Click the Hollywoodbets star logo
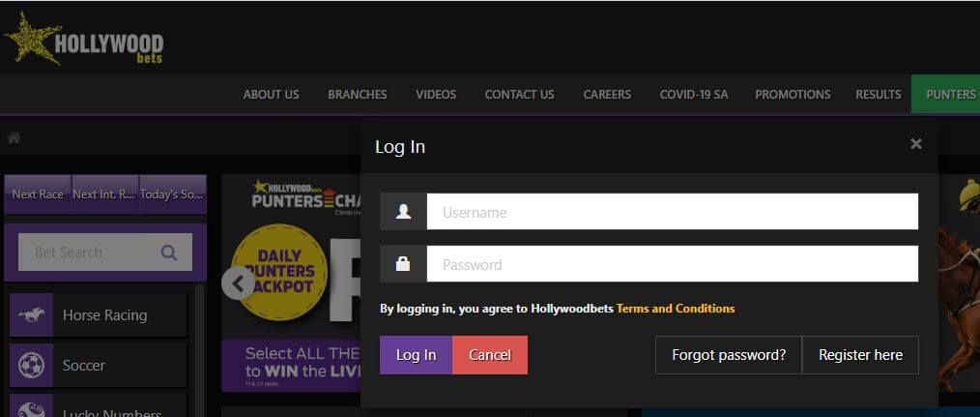The height and width of the screenshot is (417, 980). coord(84,39)
